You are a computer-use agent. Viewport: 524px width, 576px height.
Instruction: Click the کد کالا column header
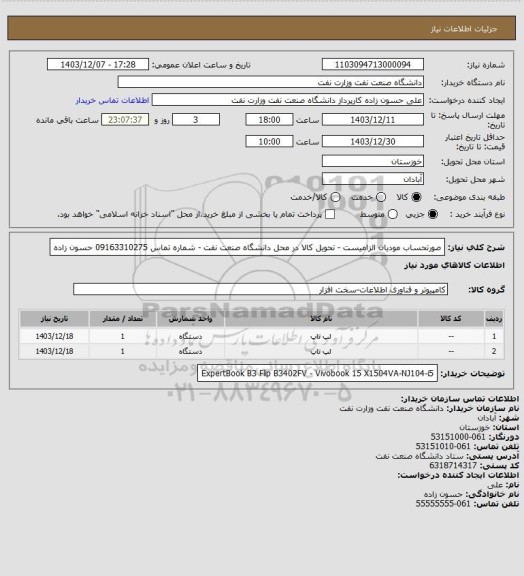[x=451, y=319]
